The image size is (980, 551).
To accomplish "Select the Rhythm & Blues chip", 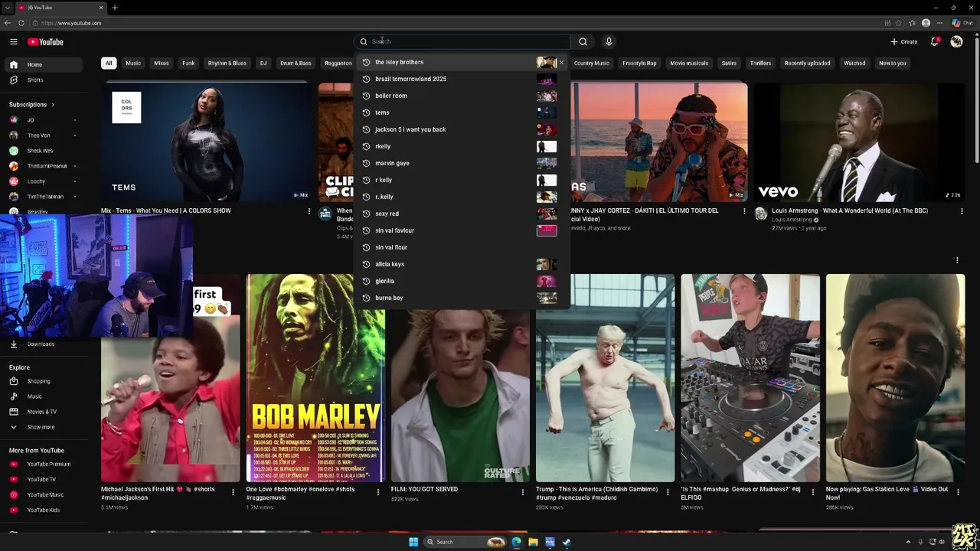I will click(x=227, y=64).
